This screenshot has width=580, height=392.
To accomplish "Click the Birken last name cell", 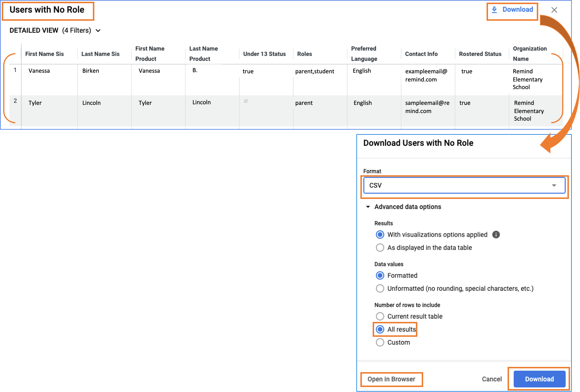I will [91, 71].
